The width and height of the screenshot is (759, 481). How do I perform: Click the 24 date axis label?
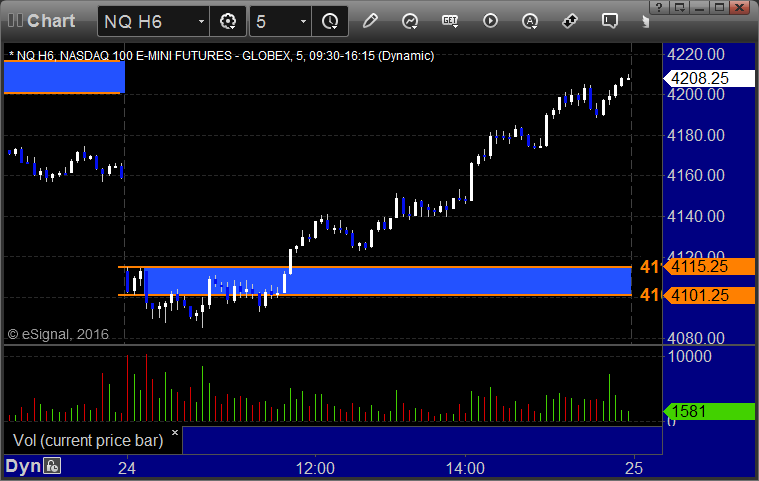(127, 468)
